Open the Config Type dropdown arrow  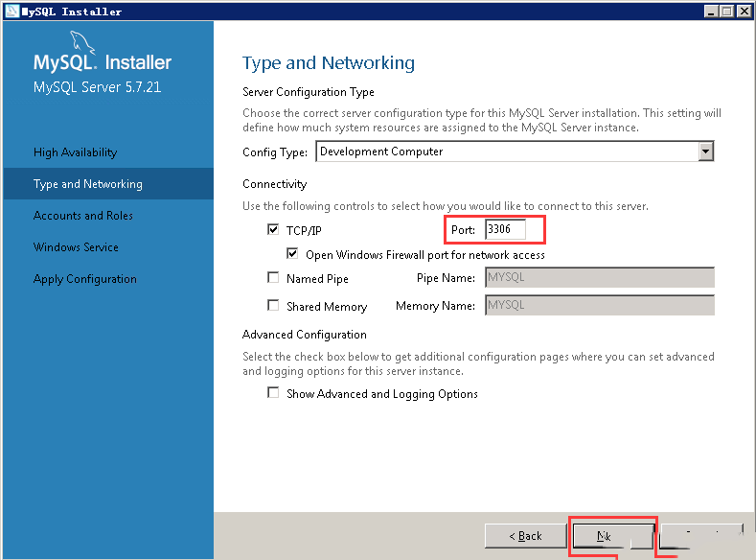coord(705,152)
